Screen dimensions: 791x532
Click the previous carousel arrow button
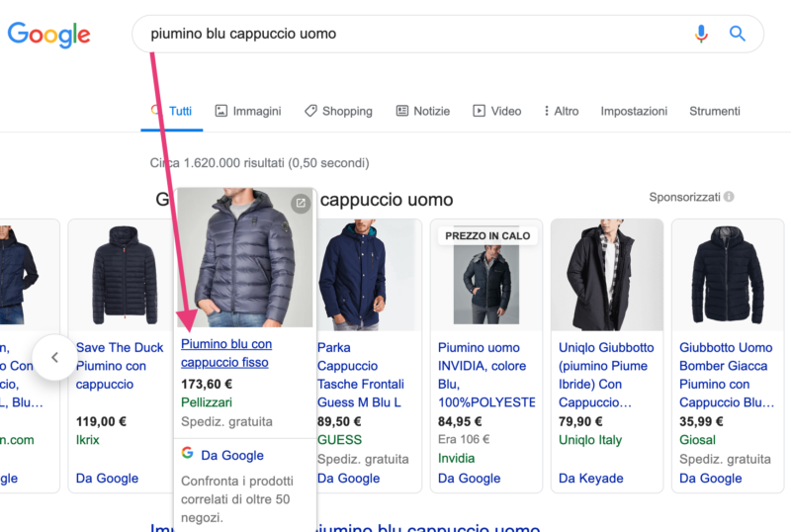[x=54, y=358]
